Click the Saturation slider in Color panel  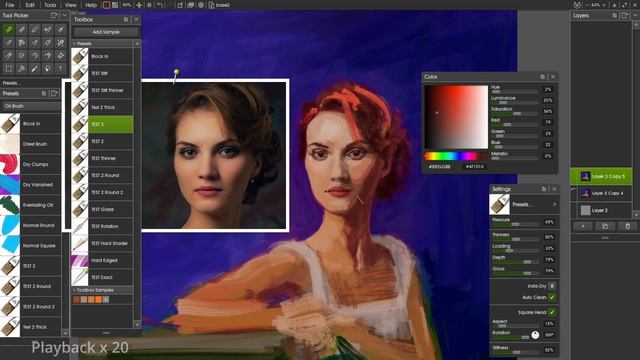click(x=514, y=113)
